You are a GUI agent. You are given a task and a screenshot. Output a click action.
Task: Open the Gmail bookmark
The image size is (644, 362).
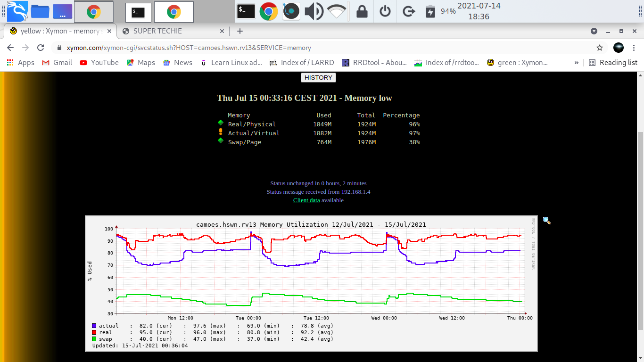[57, 63]
